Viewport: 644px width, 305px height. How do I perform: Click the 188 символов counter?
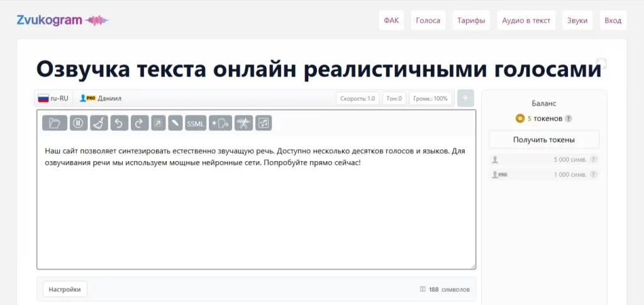pyautogui.click(x=449, y=289)
